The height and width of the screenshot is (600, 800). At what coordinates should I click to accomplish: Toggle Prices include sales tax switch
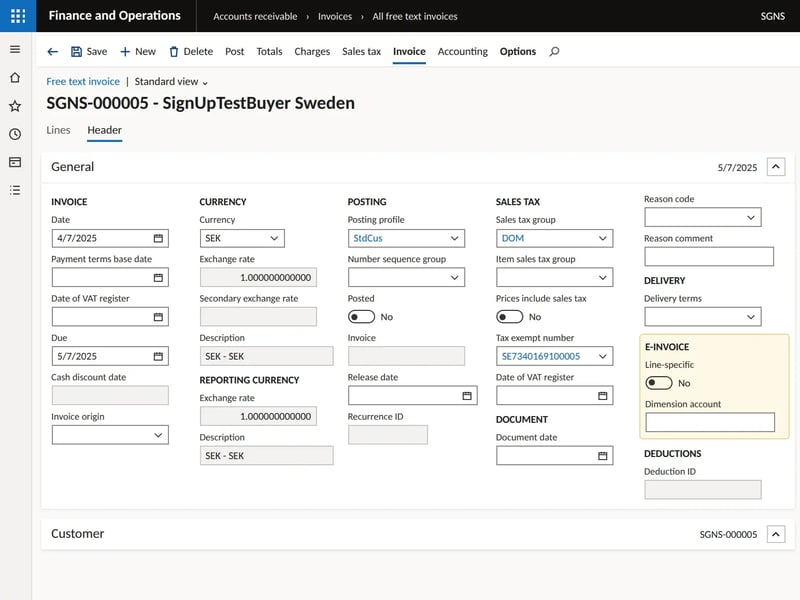[x=509, y=317]
